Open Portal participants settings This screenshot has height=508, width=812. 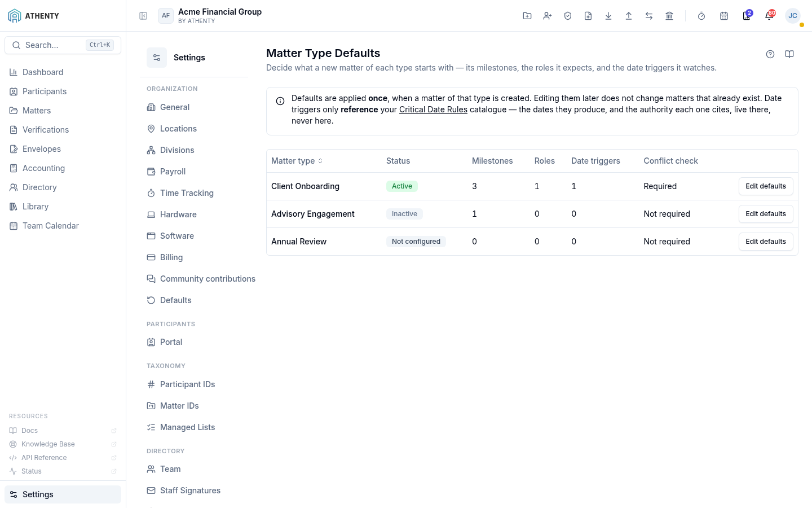coord(164,342)
